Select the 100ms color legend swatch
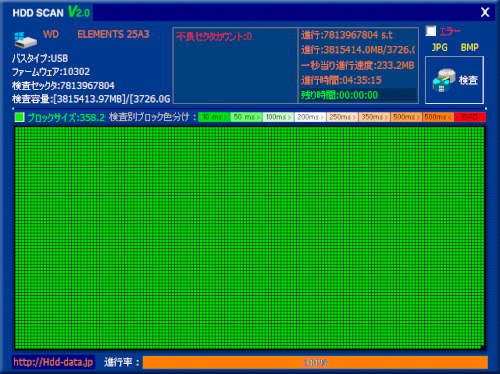 point(278,117)
